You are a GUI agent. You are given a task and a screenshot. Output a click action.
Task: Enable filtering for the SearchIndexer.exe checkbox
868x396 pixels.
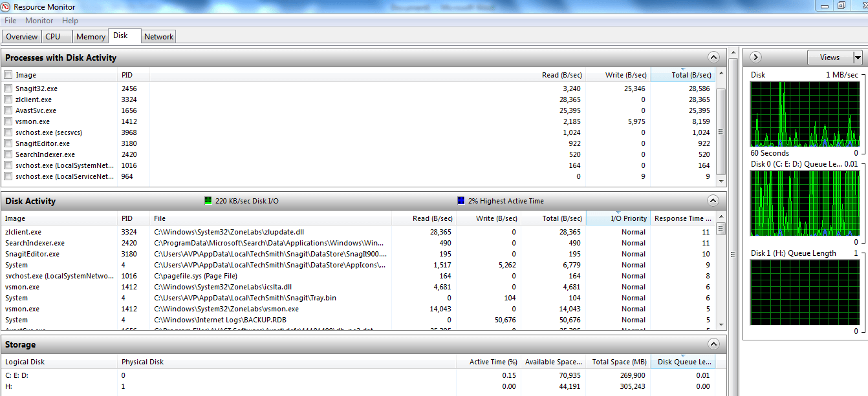pyautogui.click(x=8, y=154)
